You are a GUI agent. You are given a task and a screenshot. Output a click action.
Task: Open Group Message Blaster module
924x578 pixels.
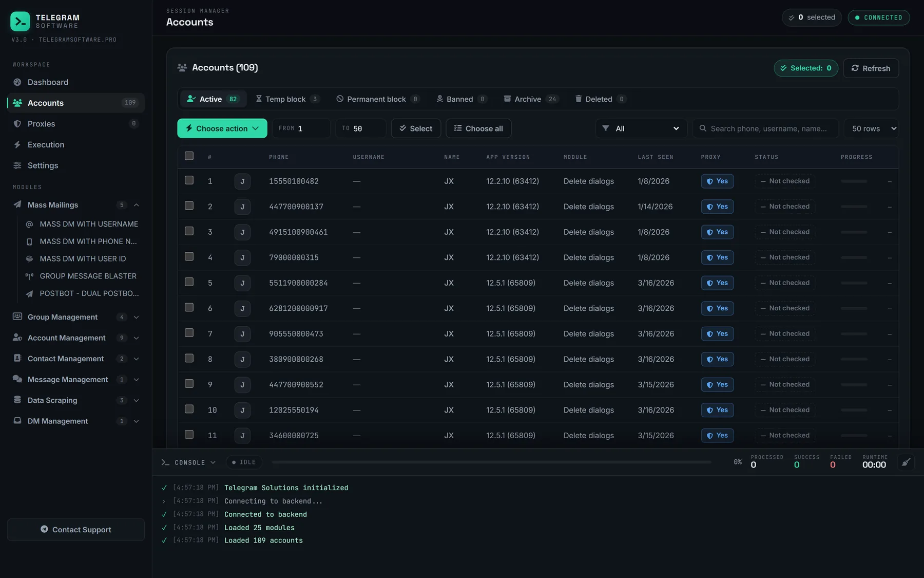[83, 276]
